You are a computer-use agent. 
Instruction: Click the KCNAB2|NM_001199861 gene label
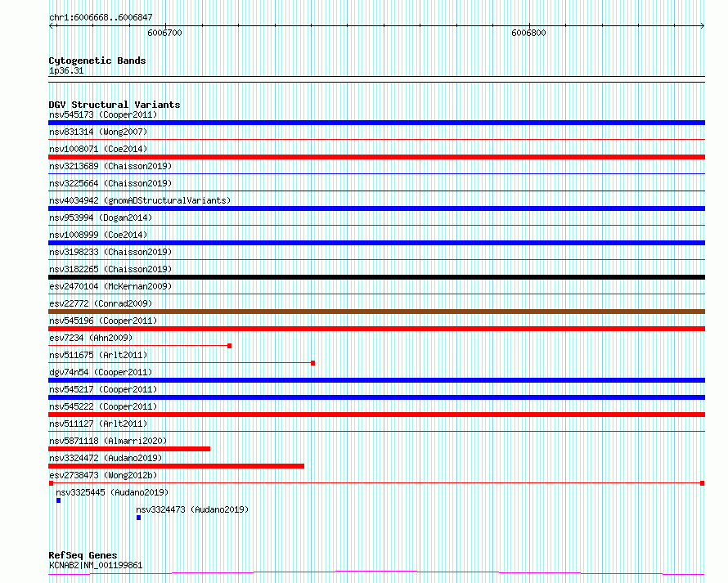click(96, 565)
